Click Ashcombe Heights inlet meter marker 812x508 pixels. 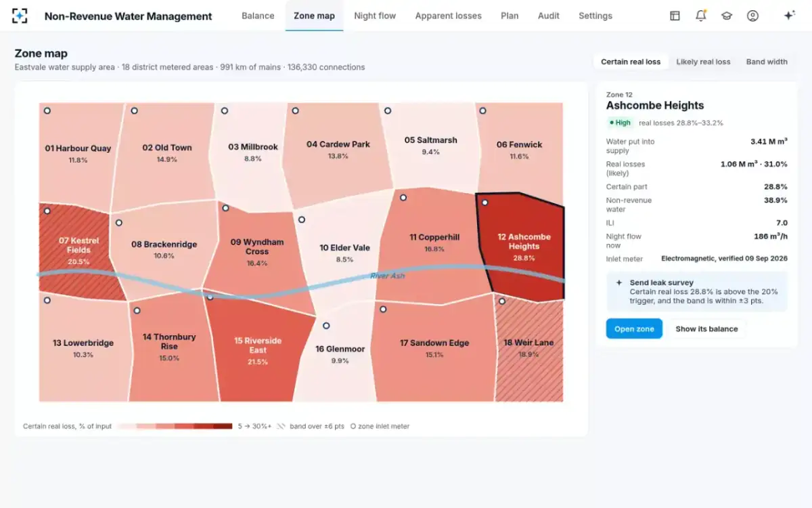pos(485,202)
